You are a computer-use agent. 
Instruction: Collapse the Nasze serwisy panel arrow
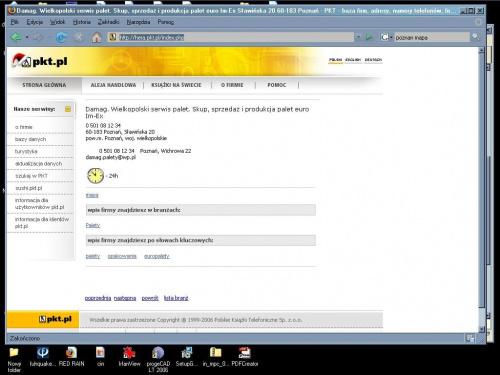68,109
